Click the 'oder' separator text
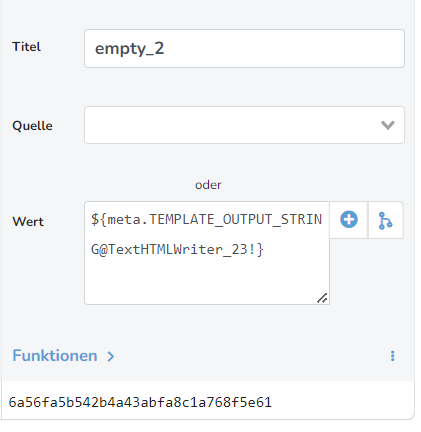The height and width of the screenshot is (432, 421). tap(208, 185)
